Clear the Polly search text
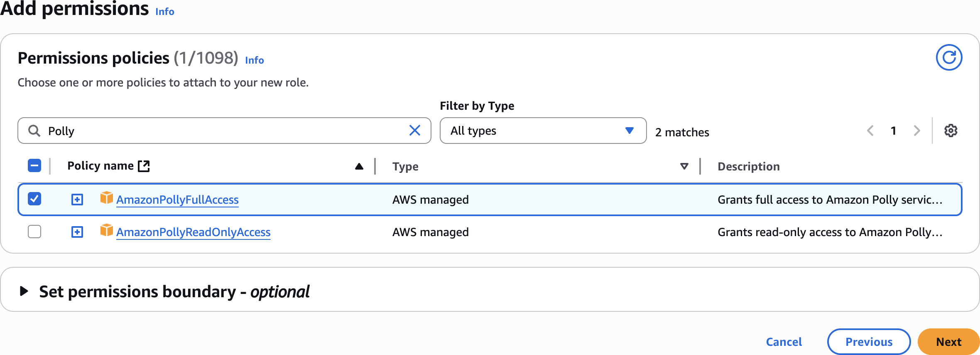This screenshot has width=980, height=355. 414,131
